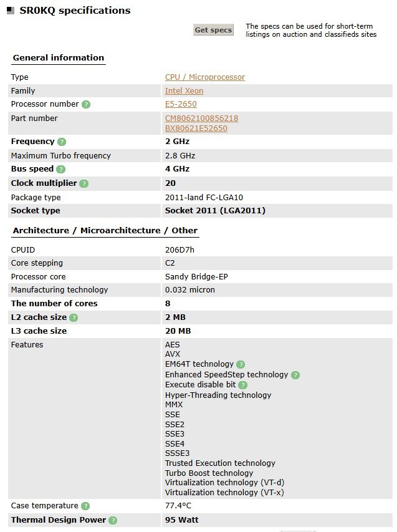
Task: Open the CPU / Microprocessor link
Action: point(204,77)
